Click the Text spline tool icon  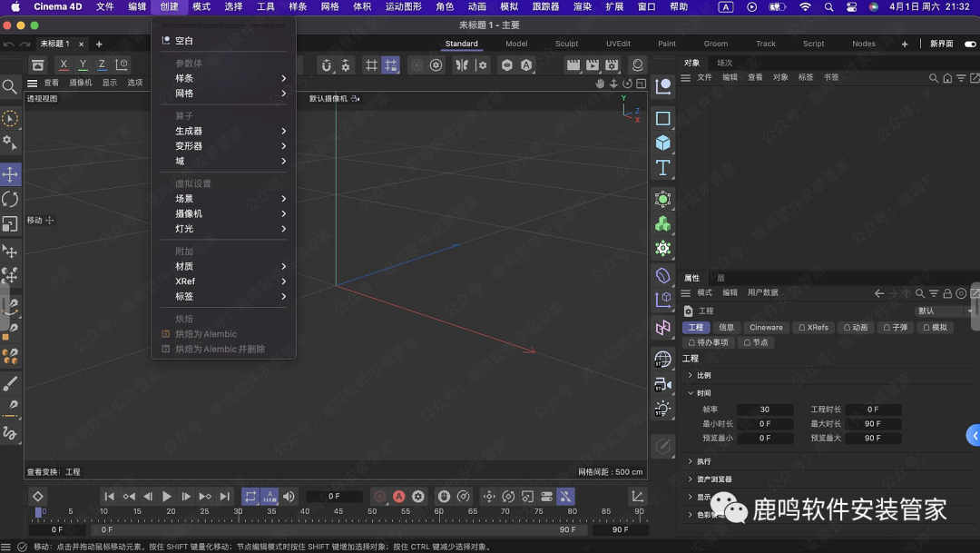[x=663, y=168]
